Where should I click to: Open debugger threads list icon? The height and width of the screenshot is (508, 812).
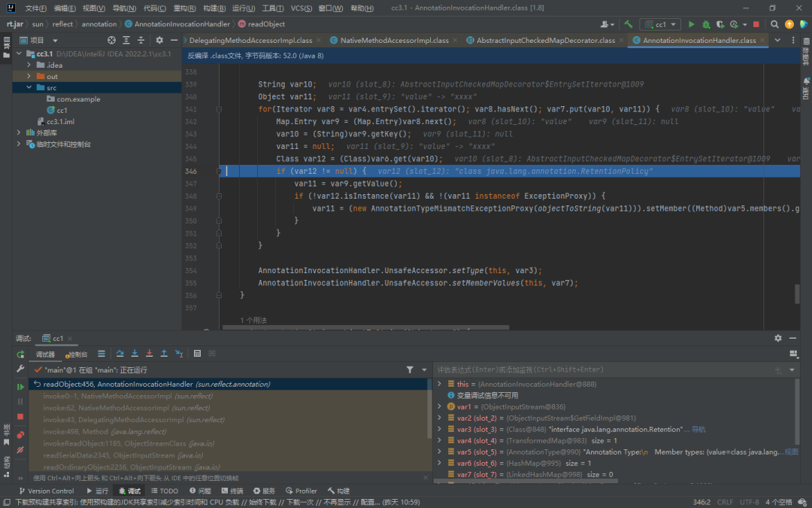click(101, 354)
